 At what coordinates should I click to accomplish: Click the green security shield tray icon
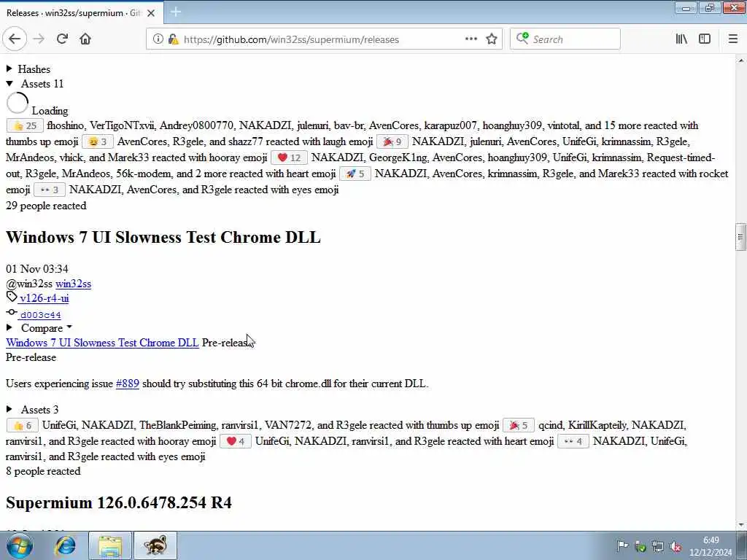640,547
